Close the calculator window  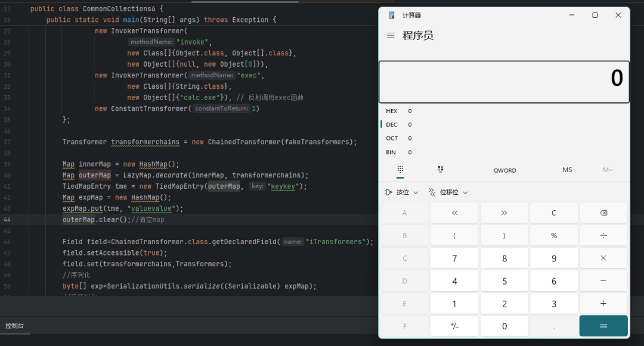click(x=618, y=15)
